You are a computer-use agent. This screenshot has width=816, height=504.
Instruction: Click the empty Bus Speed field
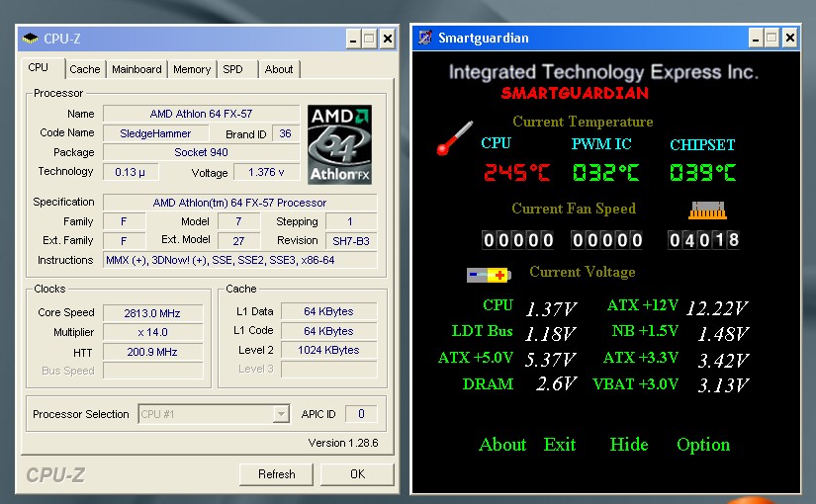pyautogui.click(x=152, y=371)
